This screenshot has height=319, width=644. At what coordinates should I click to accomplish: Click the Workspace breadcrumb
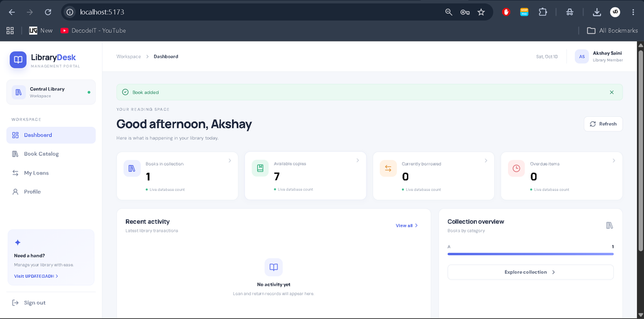128,57
